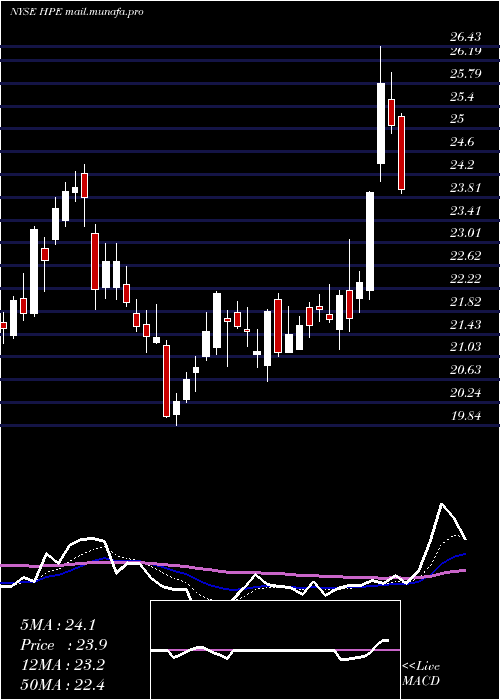Click the long red candle bottoming near 19.84
The image size is (500, 700).
[166, 381]
